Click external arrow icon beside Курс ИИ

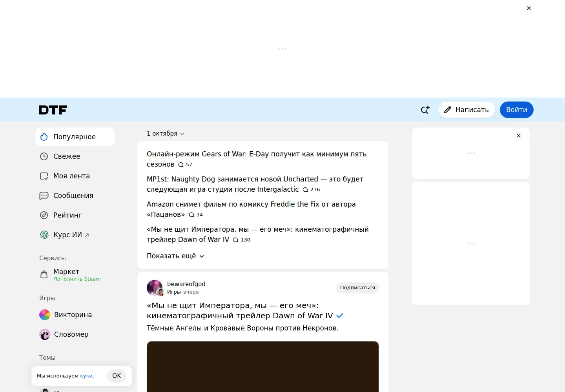coord(87,235)
